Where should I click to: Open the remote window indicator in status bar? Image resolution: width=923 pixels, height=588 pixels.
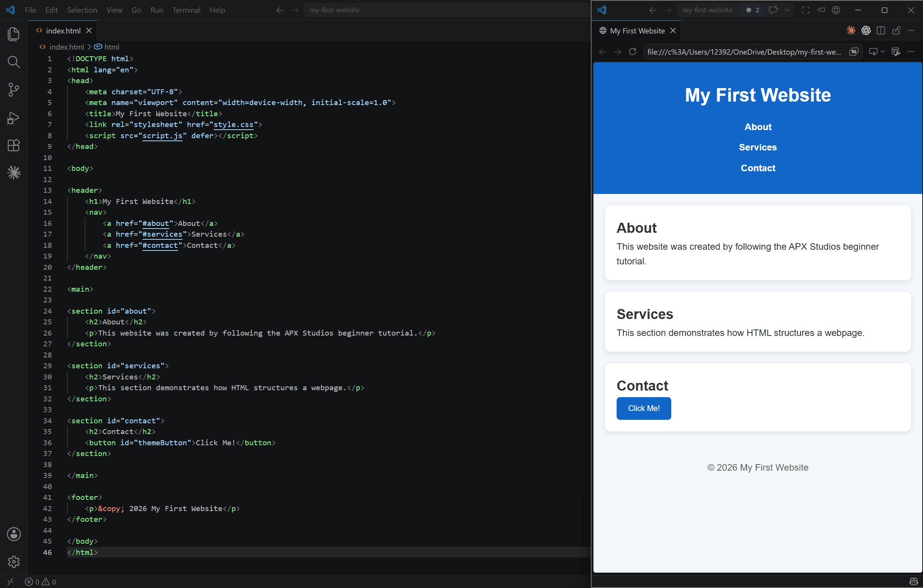[x=10, y=581]
